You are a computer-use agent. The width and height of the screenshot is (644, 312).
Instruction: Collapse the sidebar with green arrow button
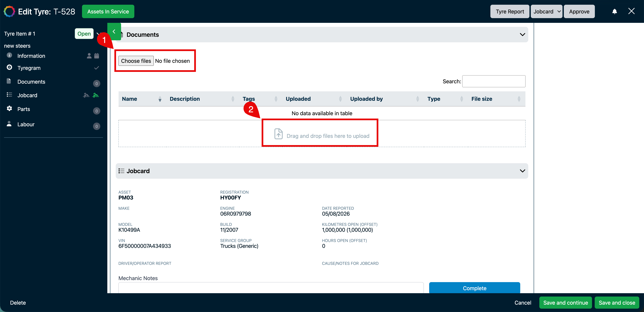tap(114, 32)
